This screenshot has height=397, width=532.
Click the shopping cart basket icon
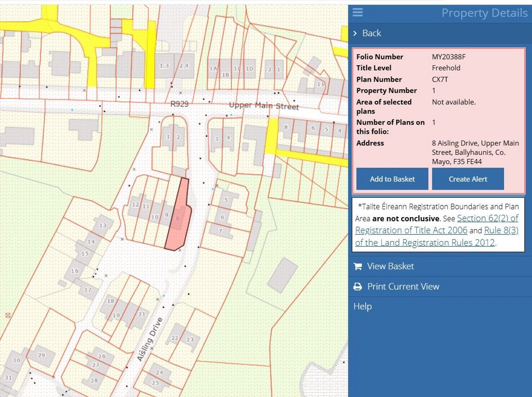click(357, 266)
